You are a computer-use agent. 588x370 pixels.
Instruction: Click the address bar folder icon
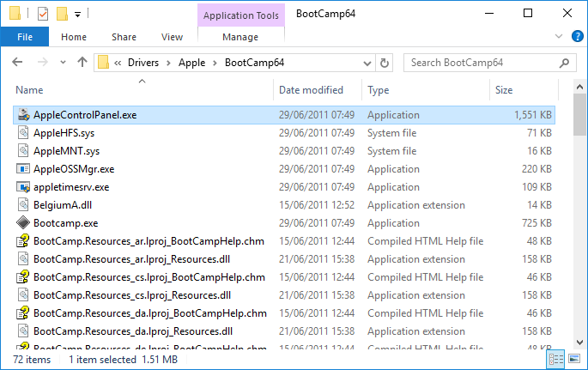pyautogui.click(x=103, y=62)
